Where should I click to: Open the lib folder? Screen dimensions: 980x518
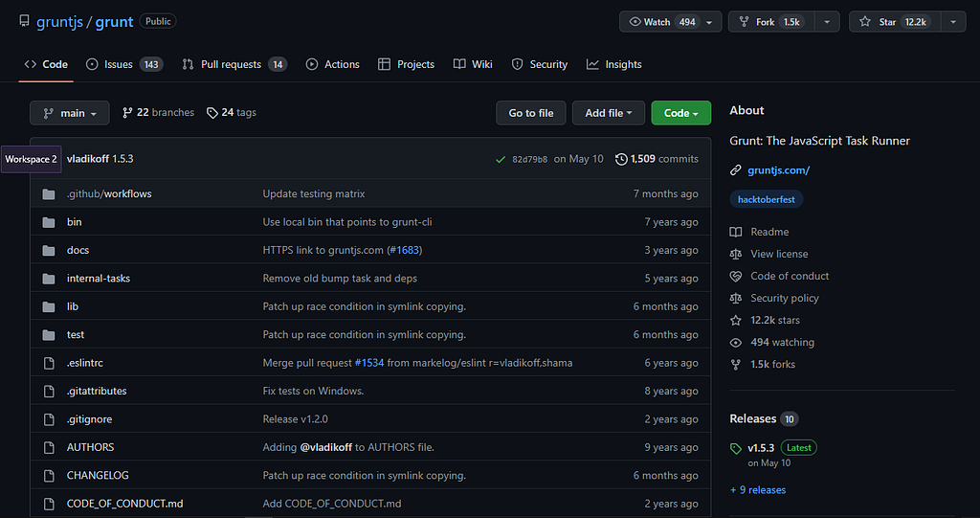pos(73,306)
